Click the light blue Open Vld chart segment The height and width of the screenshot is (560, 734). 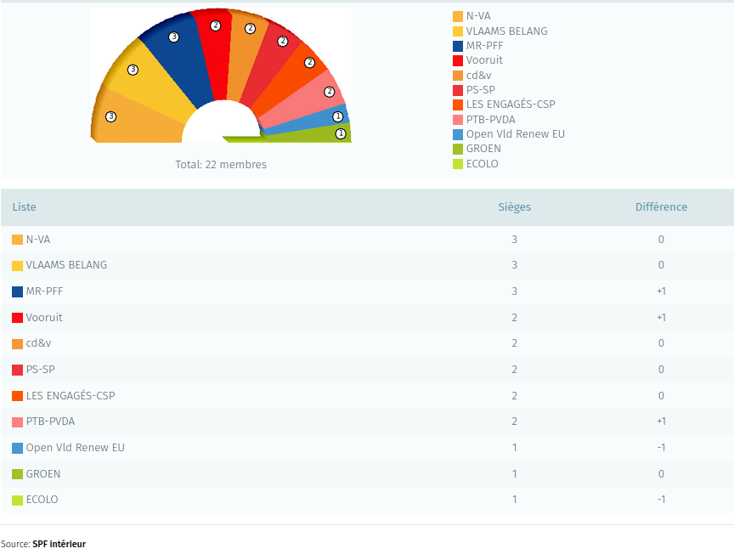(x=309, y=122)
